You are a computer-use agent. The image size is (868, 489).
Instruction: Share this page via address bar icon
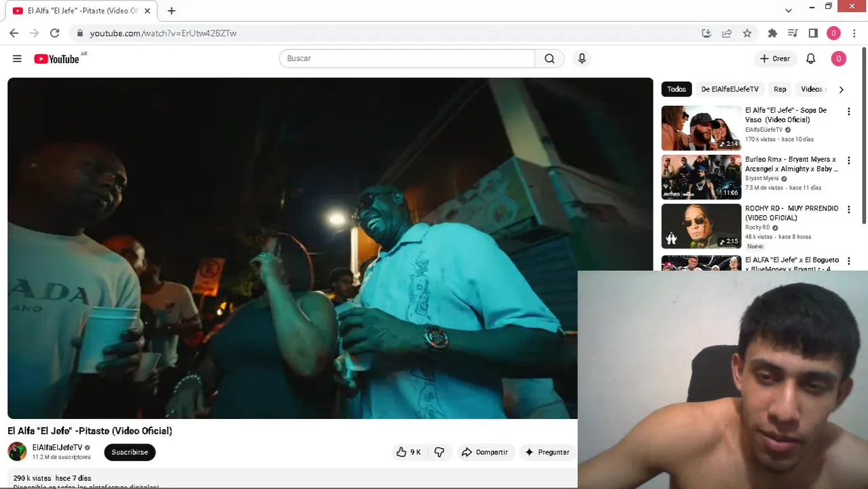click(x=727, y=33)
